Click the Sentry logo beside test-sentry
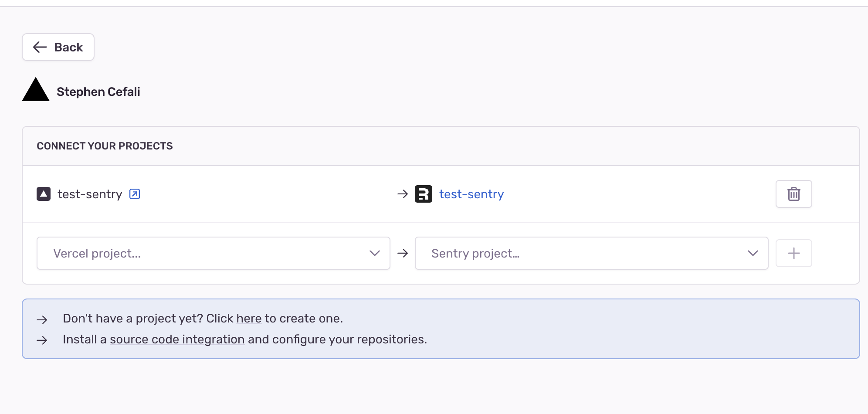This screenshot has width=868, height=414. click(x=423, y=194)
